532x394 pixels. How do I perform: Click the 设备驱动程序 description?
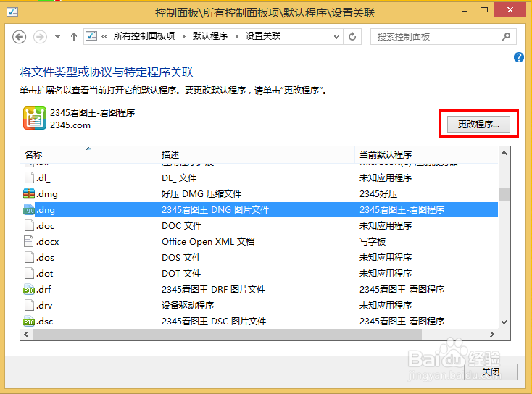coord(188,305)
